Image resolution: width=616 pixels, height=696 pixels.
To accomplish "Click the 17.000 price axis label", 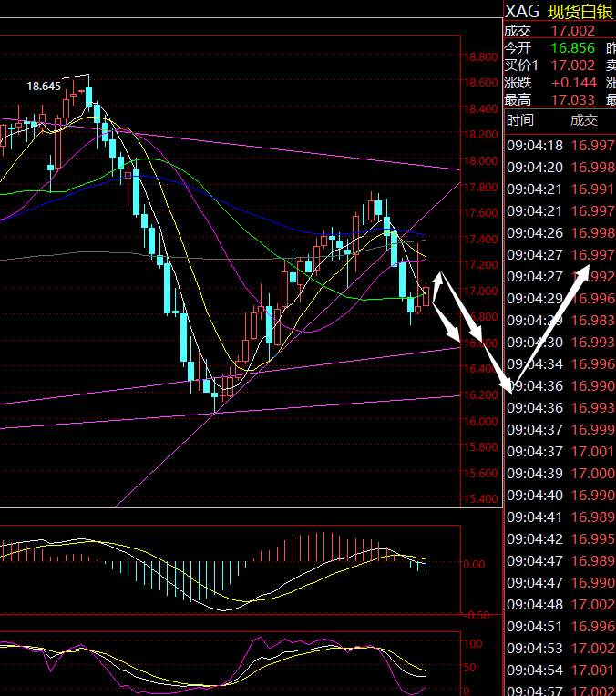I will (480, 291).
